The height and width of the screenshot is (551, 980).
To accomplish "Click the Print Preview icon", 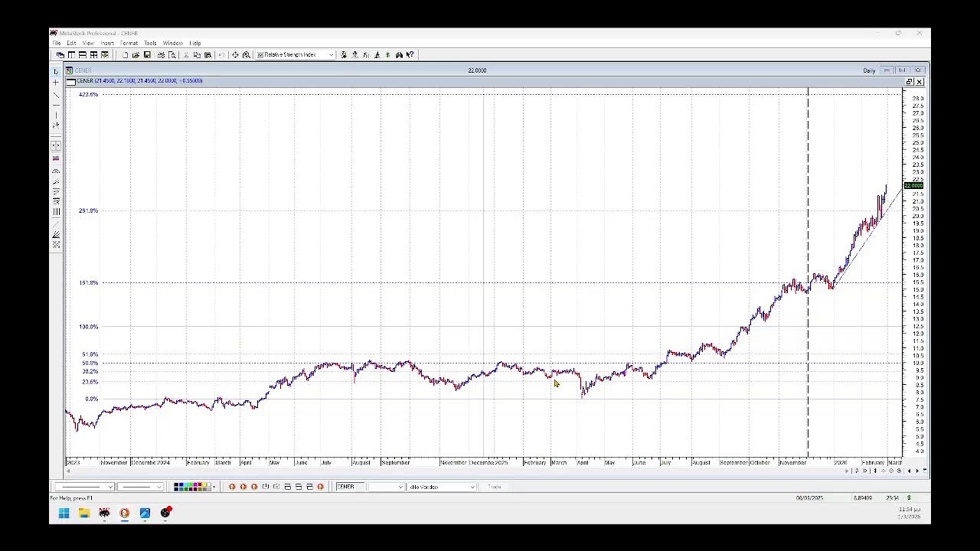I will pos(171,55).
